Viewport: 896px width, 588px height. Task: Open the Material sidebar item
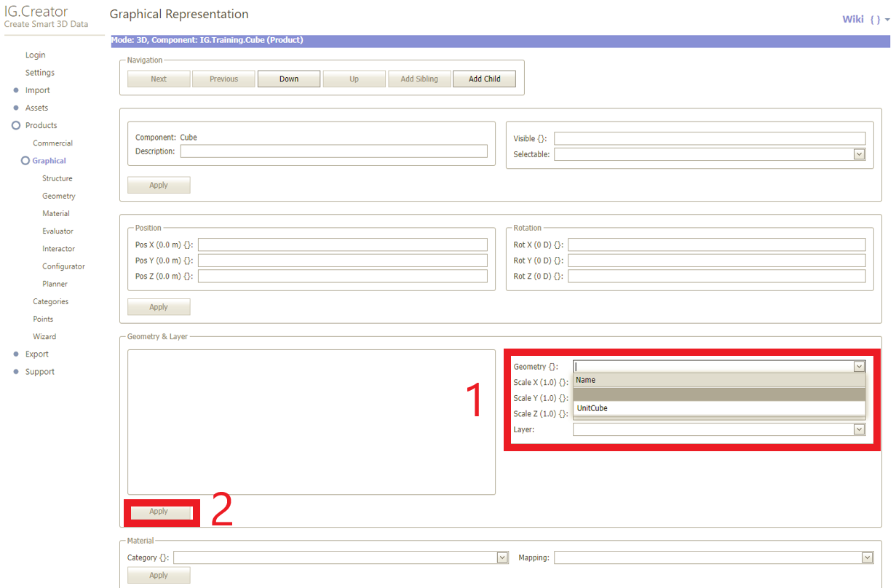pyautogui.click(x=56, y=213)
